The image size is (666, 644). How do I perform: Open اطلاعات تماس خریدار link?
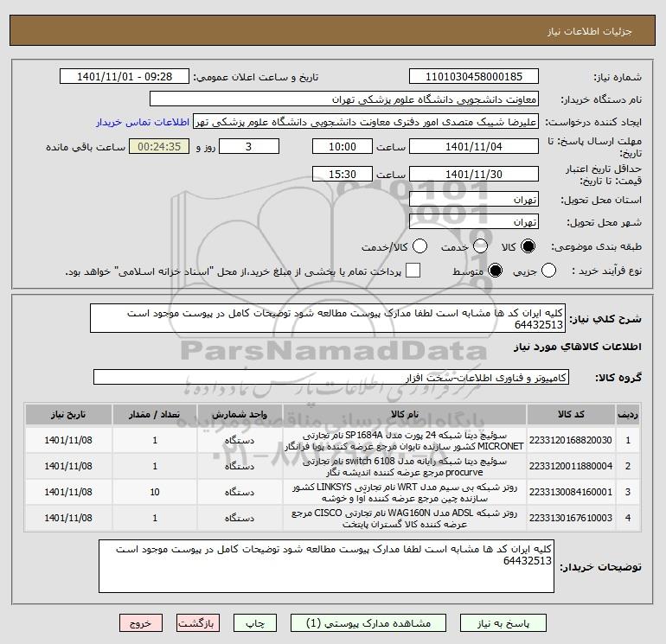143,122
